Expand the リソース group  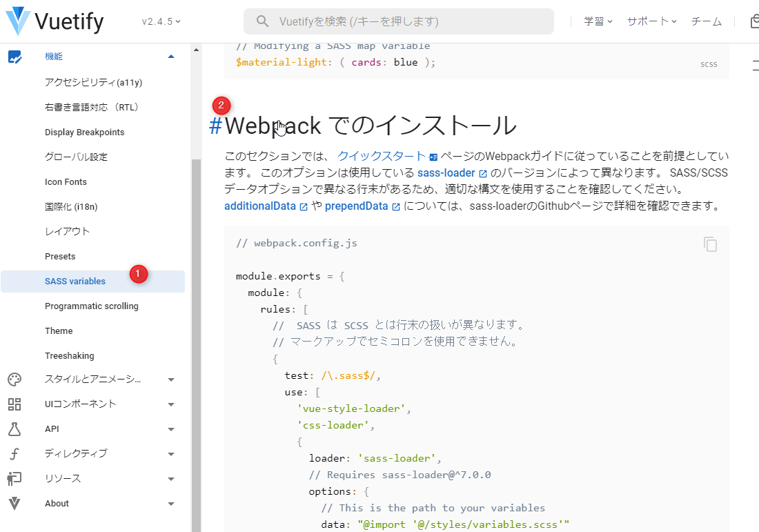coord(171,480)
